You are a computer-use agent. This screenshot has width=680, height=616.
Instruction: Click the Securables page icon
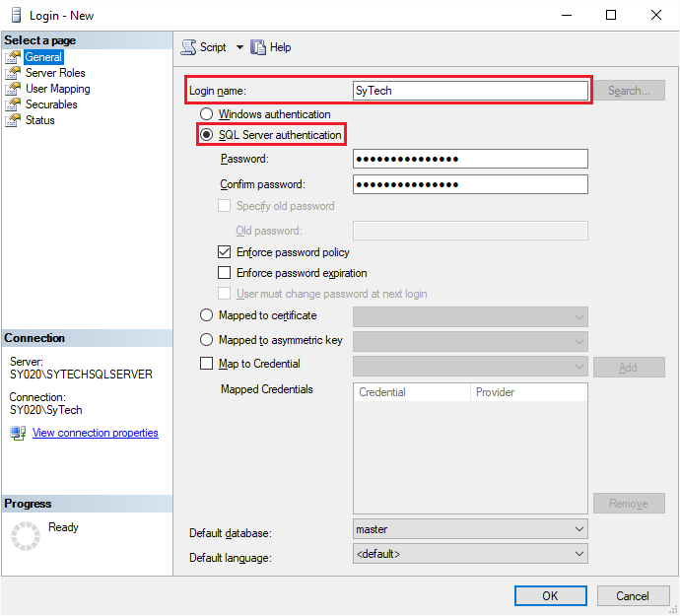tap(13, 104)
